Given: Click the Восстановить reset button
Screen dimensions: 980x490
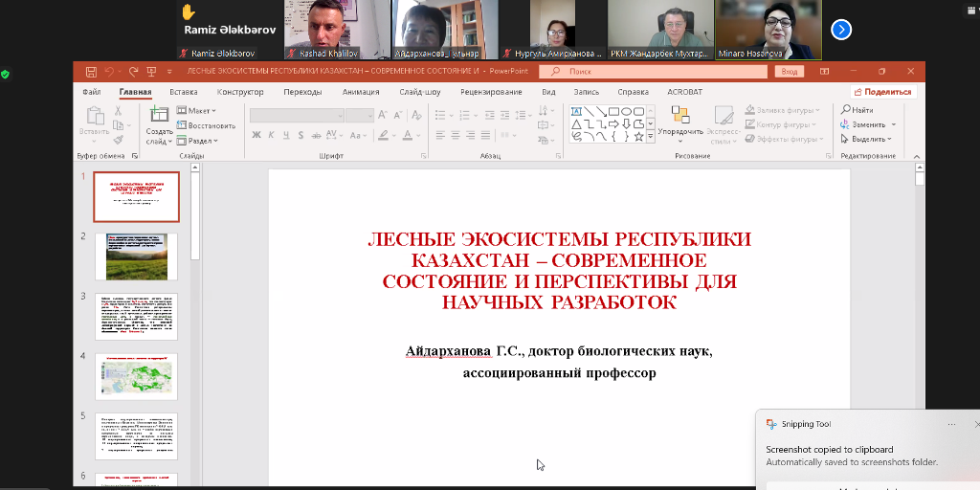Looking at the screenshot, I should point(207,125).
